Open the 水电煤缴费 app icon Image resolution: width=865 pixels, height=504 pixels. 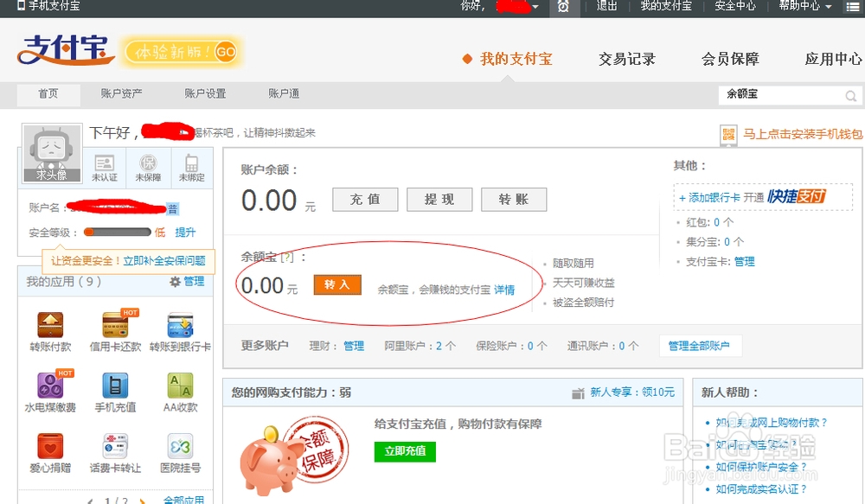(50, 385)
